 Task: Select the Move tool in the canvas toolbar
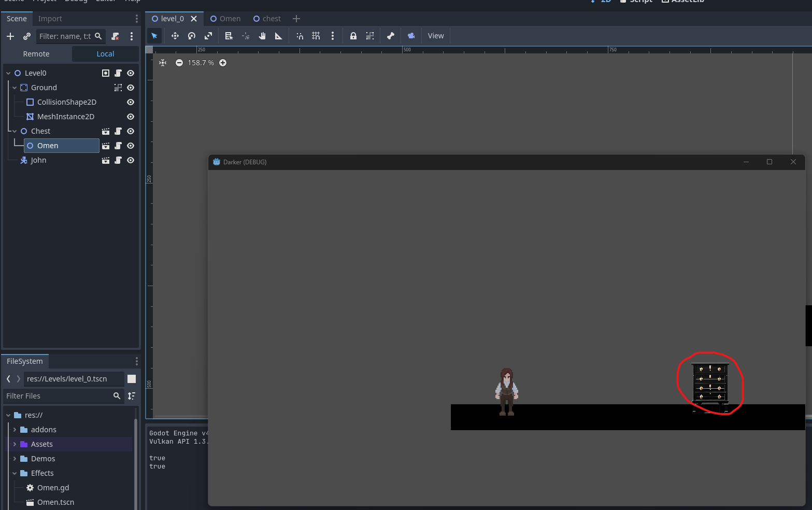click(175, 36)
